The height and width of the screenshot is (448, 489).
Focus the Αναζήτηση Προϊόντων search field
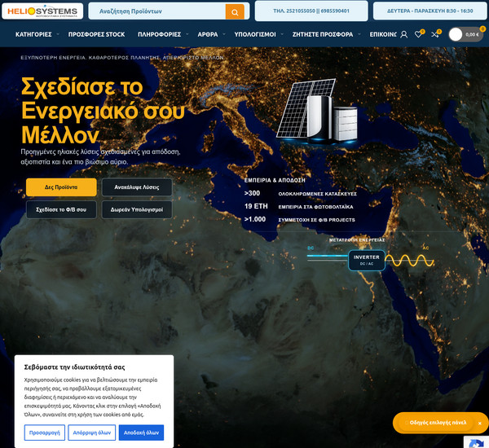click(156, 11)
